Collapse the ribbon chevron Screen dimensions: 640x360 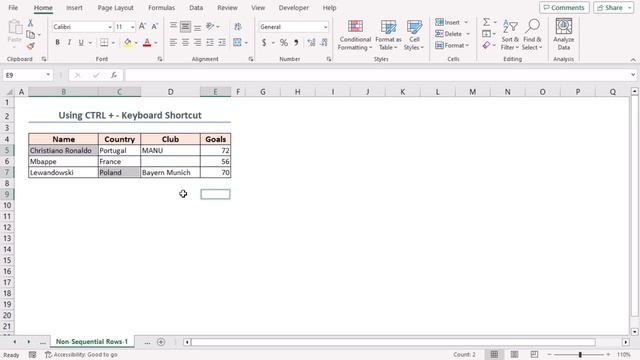pyautogui.click(x=633, y=60)
